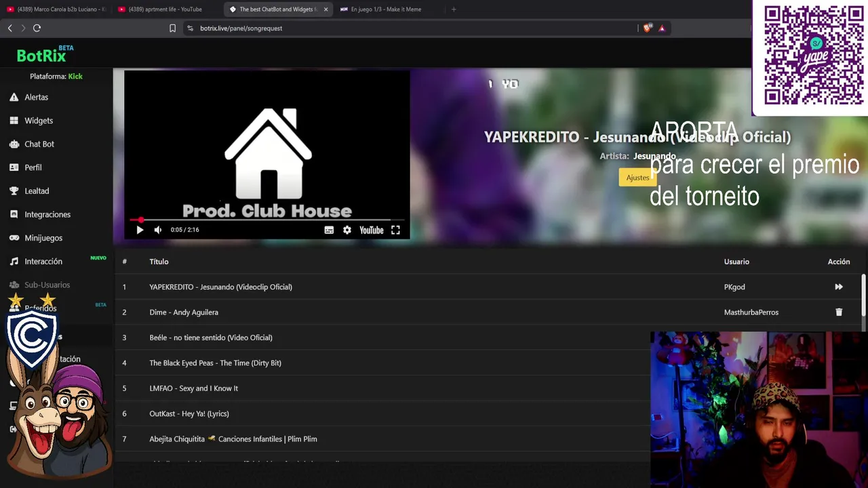Screen dimensions: 868x488
Task: Open Chat Bot section
Action: click(39, 144)
